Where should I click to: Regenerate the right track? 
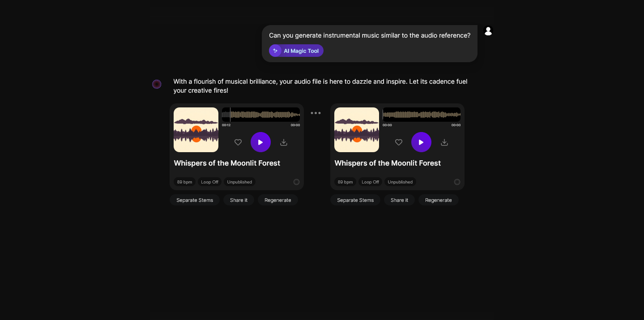coord(439,200)
